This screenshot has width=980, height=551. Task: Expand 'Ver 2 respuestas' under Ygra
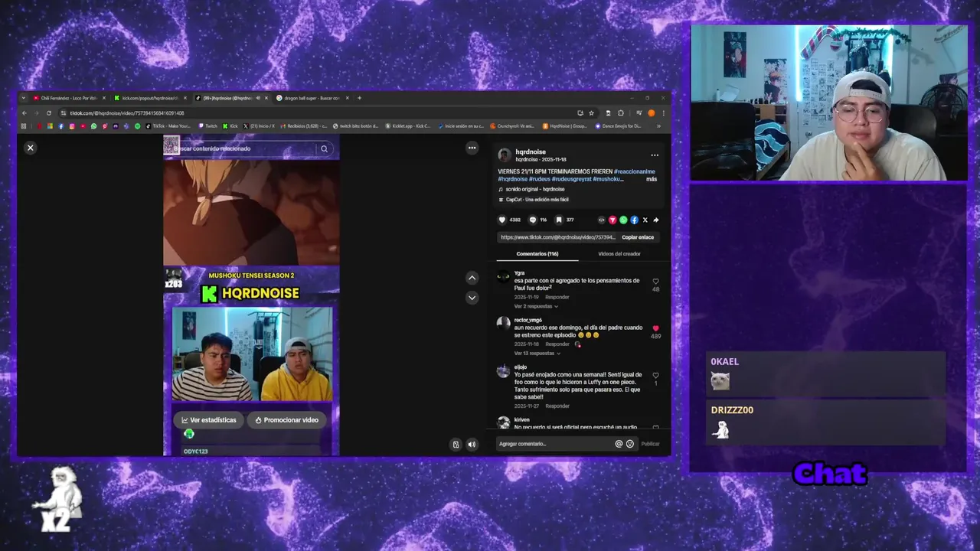click(x=536, y=306)
